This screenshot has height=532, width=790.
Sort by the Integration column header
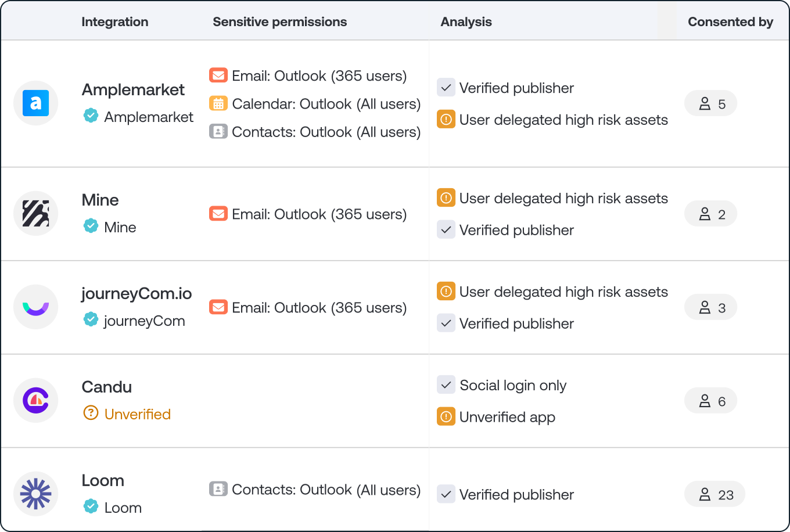coord(115,22)
